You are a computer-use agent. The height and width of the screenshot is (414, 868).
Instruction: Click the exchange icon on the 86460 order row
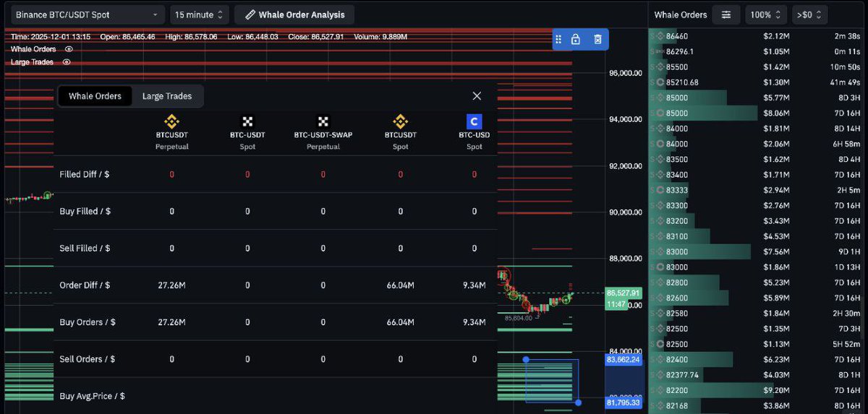[x=659, y=36]
